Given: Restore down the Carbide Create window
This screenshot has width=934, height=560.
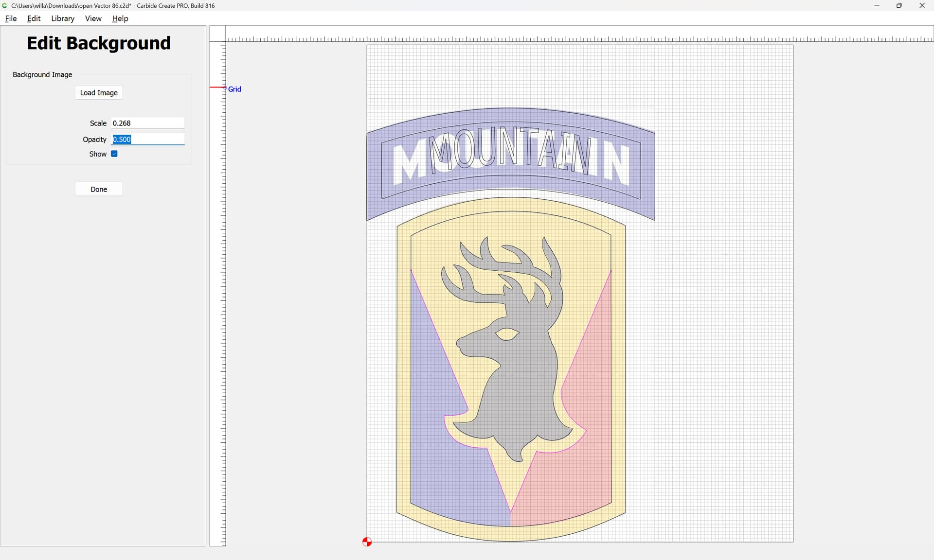Looking at the screenshot, I should tap(899, 5).
